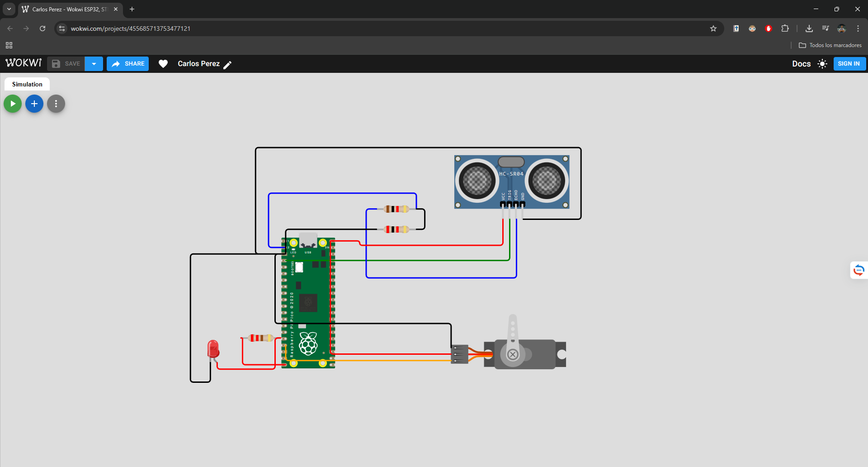Viewport: 868px width, 467px height.
Task: Add a new part with the plus icon
Action: [34, 103]
